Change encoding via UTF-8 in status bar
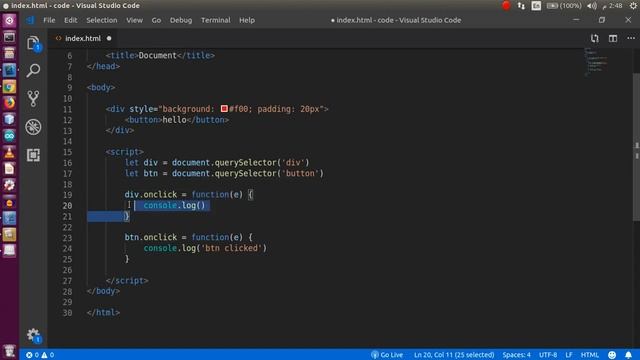The height and width of the screenshot is (360, 640). point(548,355)
